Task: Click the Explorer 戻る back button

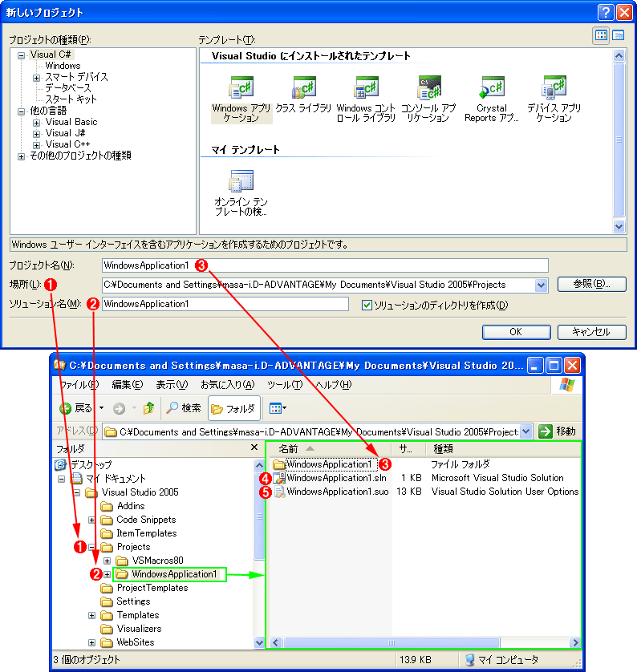Action: pos(77,408)
